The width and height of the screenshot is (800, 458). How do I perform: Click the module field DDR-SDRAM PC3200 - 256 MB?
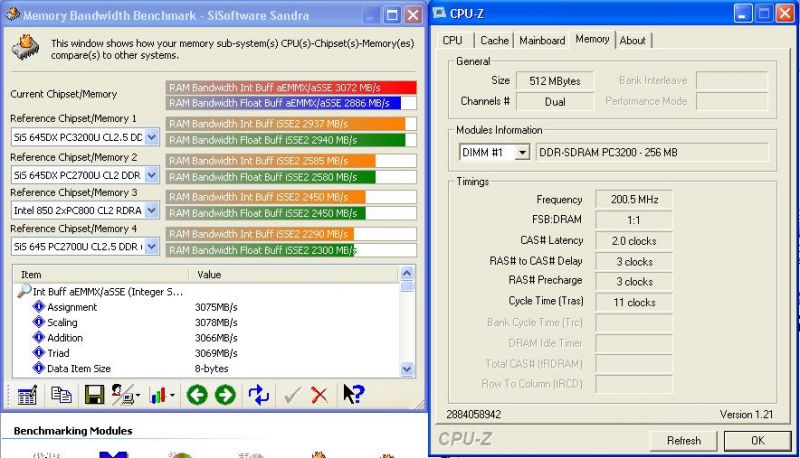pos(652,152)
